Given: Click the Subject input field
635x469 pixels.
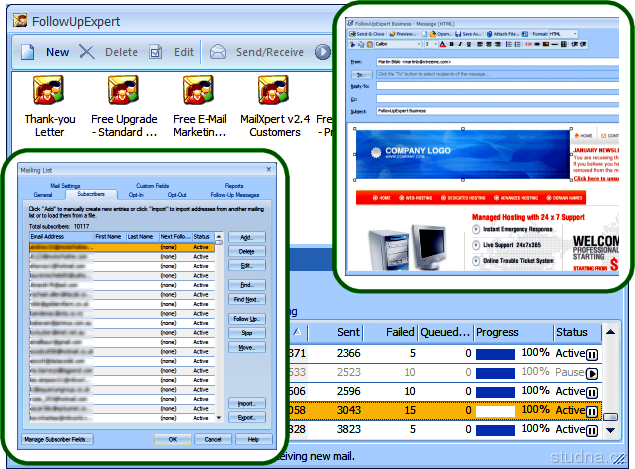Looking at the screenshot, I should coord(497,111).
